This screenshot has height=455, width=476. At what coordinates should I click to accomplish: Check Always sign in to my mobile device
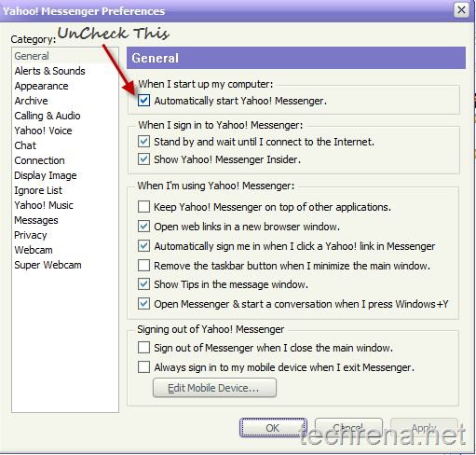[143, 367]
